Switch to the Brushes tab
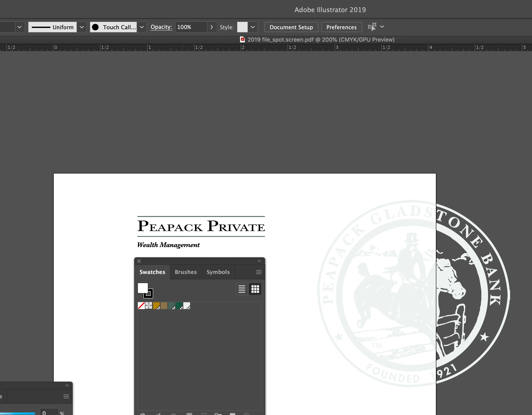Screen dimensions: 532x415 (x=186, y=272)
